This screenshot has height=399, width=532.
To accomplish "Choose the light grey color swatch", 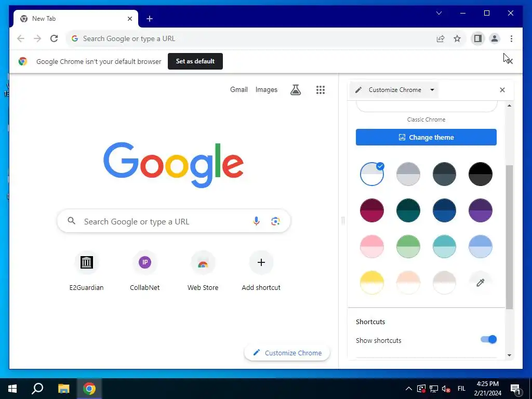I will 408,174.
